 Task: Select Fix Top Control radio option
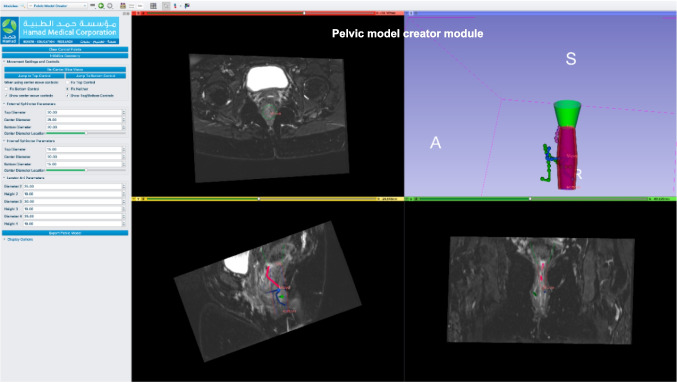81,82
